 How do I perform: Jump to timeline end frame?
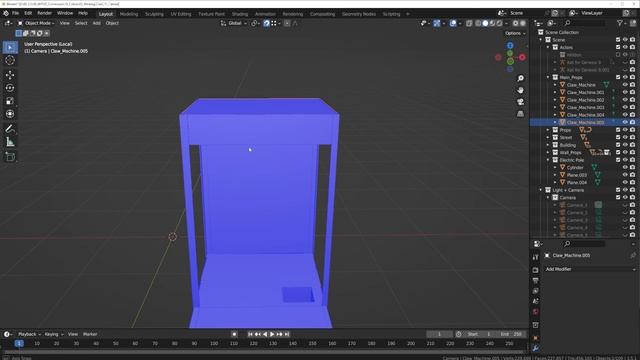287,334
